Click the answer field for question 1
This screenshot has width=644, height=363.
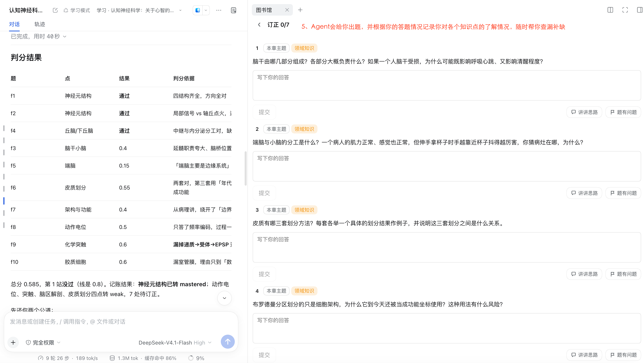(447, 85)
